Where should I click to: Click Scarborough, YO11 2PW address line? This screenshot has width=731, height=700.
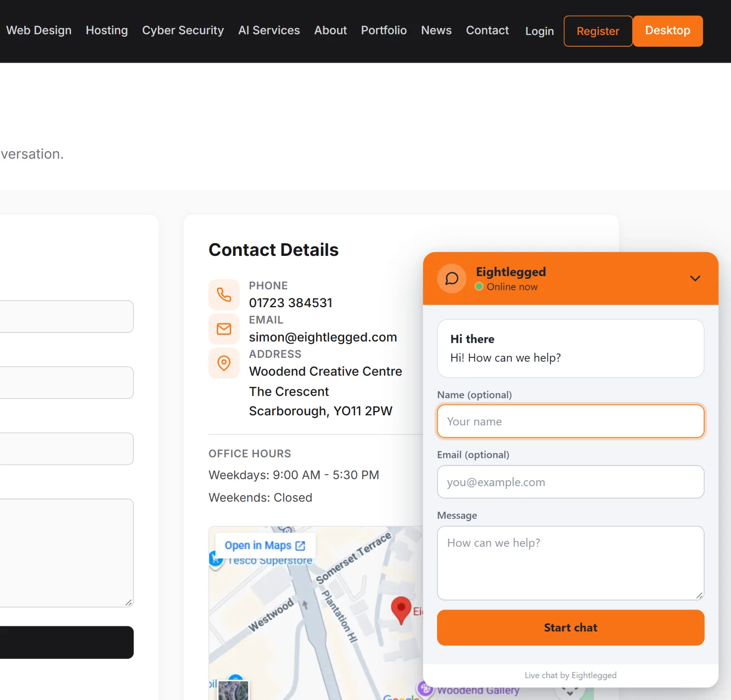tap(321, 411)
